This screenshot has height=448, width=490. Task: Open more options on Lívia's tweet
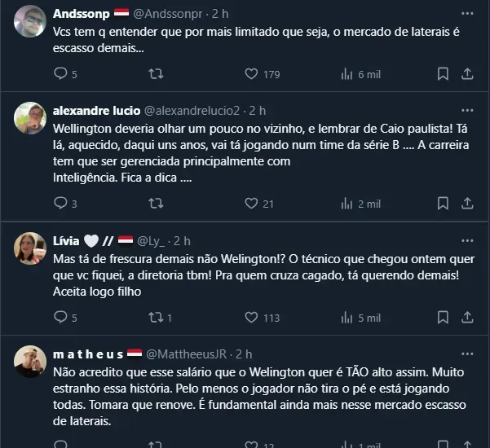466,241
